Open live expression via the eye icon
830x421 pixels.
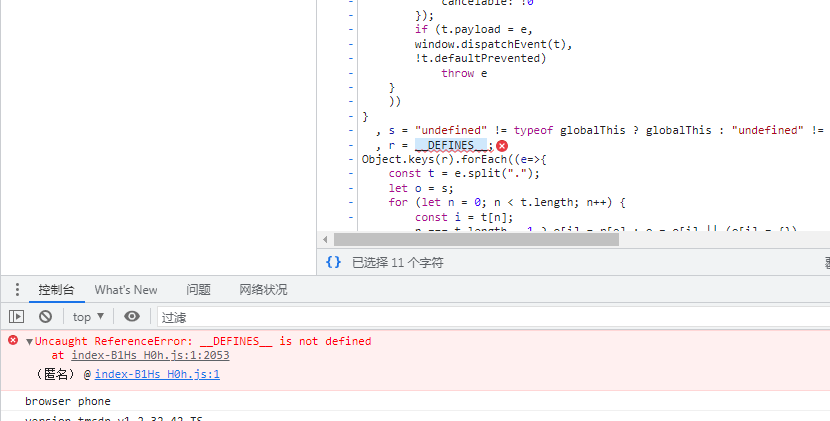tap(132, 316)
